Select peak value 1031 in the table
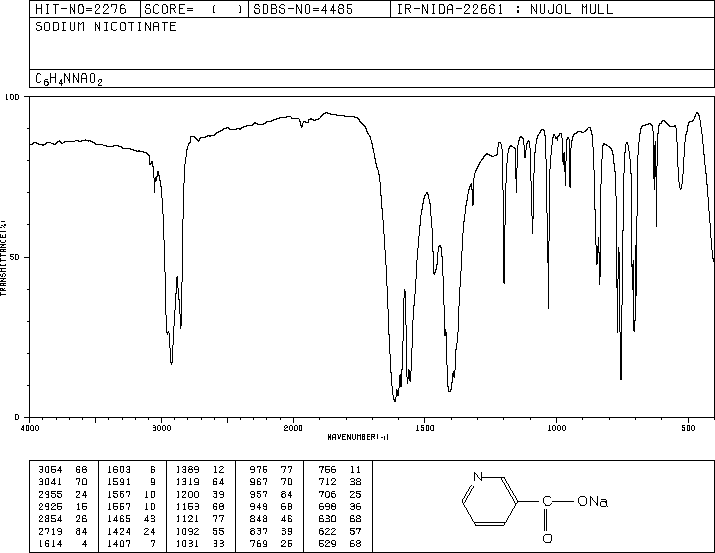This screenshot has width=715, height=553. tap(188, 543)
